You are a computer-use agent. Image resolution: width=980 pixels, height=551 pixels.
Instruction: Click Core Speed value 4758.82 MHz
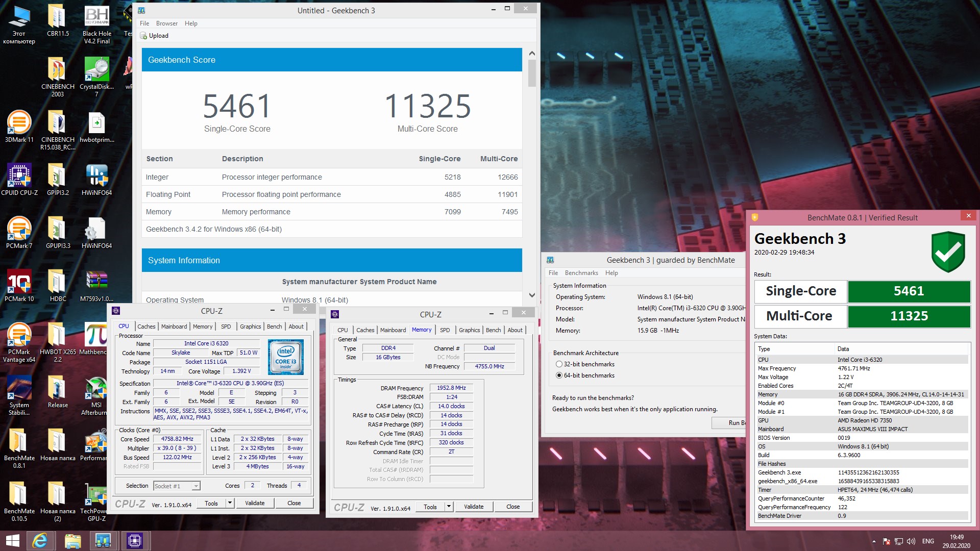coord(177,439)
